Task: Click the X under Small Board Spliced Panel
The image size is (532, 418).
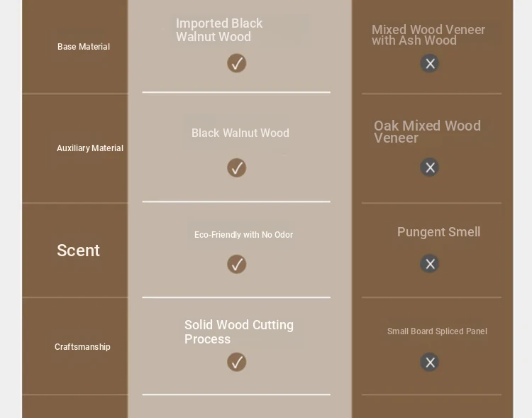Action: pyautogui.click(x=430, y=362)
